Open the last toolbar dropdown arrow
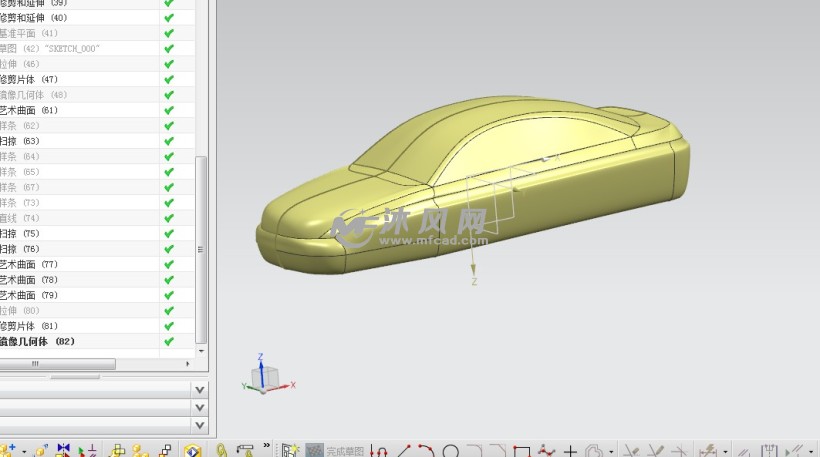 click(811, 452)
